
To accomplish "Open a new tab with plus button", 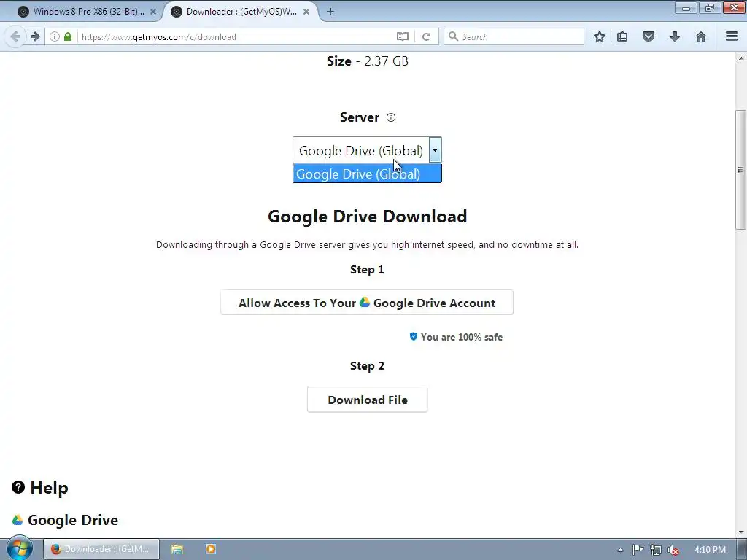I will click(x=330, y=12).
